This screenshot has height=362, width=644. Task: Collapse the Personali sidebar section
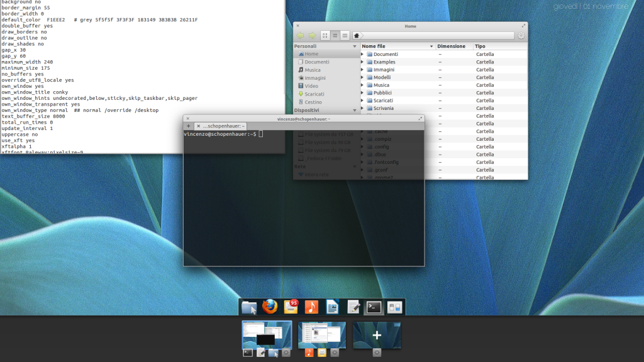(x=306, y=47)
